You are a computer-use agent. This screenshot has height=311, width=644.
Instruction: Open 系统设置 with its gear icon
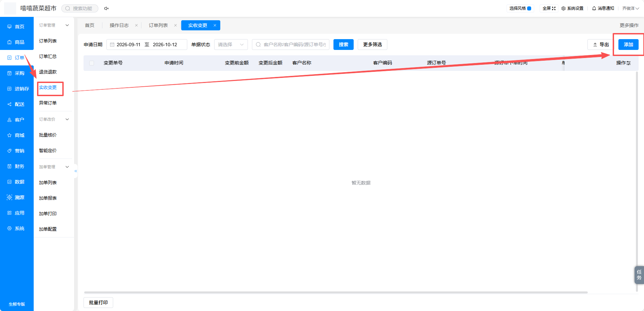(x=572, y=8)
